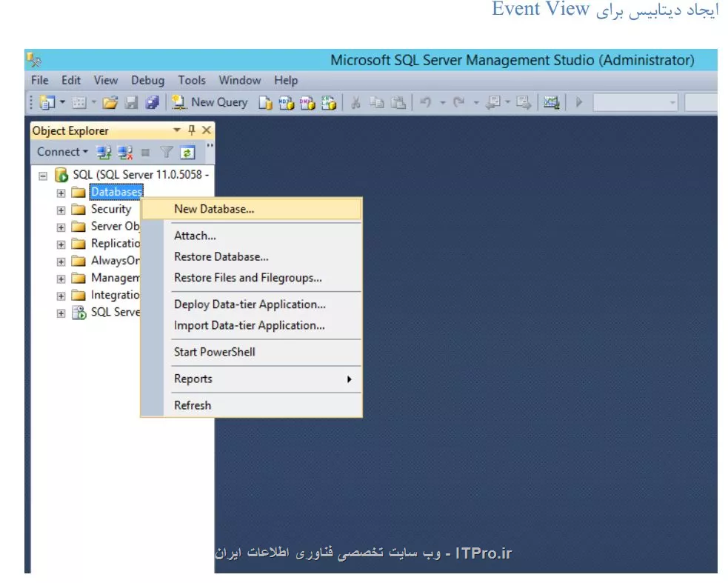This screenshot has width=728, height=583.
Task: Click the Database Engine Query icon
Action: tap(265, 102)
